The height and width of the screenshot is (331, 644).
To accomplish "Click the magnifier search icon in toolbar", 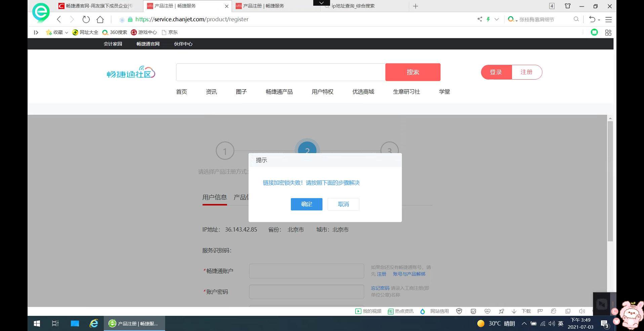I will [x=576, y=19].
